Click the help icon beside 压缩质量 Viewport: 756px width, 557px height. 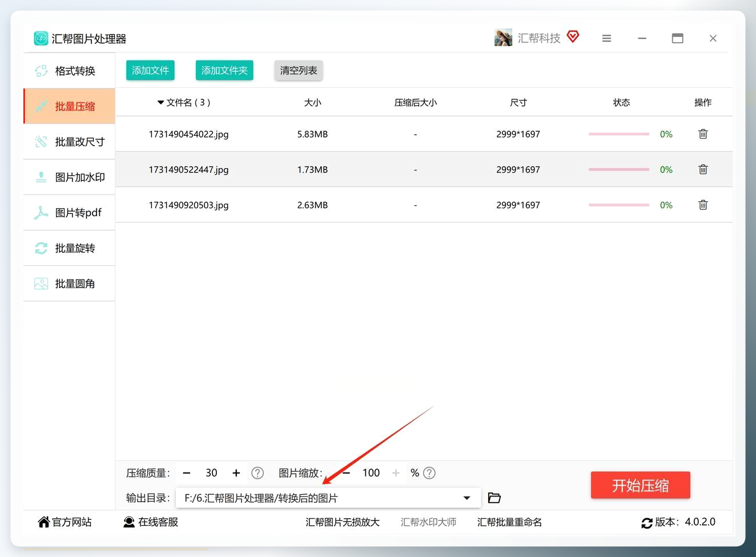[x=258, y=473]
